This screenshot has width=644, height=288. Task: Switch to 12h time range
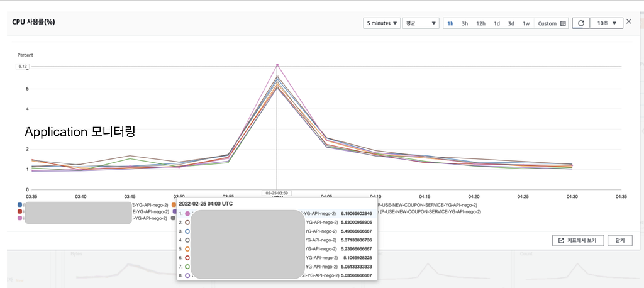pyautogui.click(x=480, y=23)
